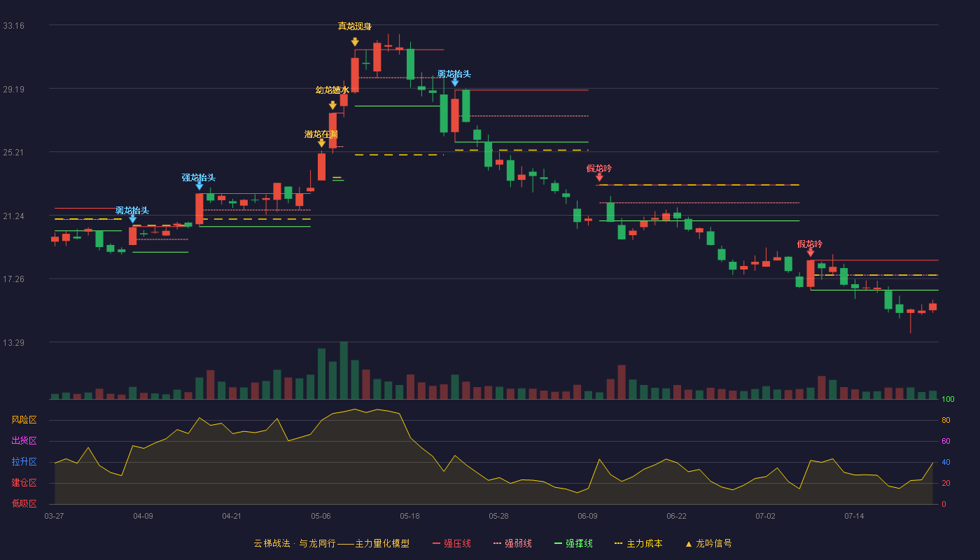Click the 05-18 date label
The width and height of the screenshot is (980, 560).
[409, 516]
